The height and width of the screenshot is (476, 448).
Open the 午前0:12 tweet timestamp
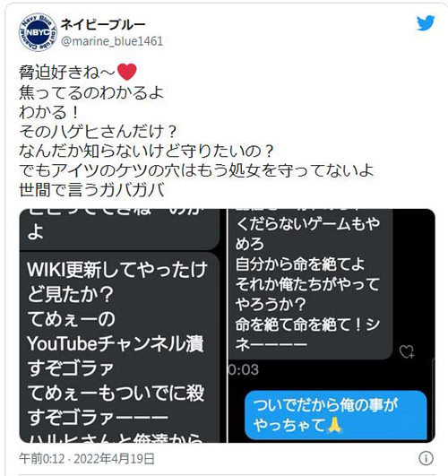pos(42,458)
